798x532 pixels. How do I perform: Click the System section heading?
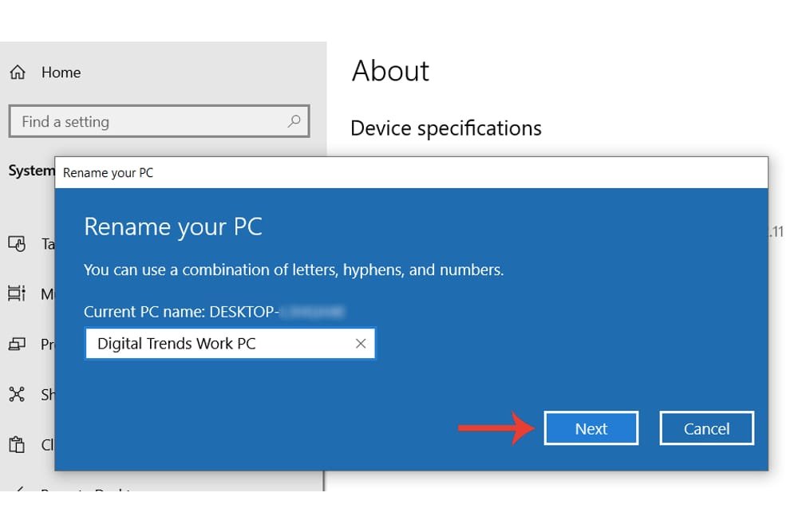31,171
